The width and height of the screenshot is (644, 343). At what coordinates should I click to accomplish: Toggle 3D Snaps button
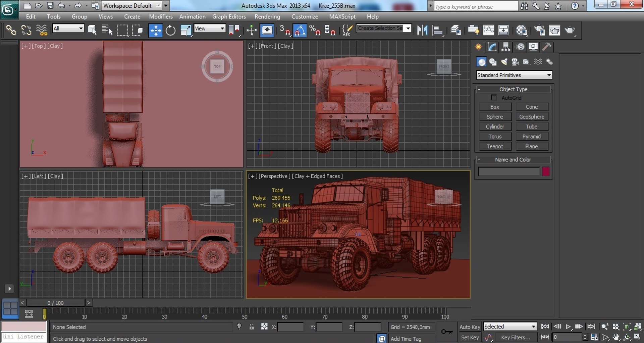285,31
